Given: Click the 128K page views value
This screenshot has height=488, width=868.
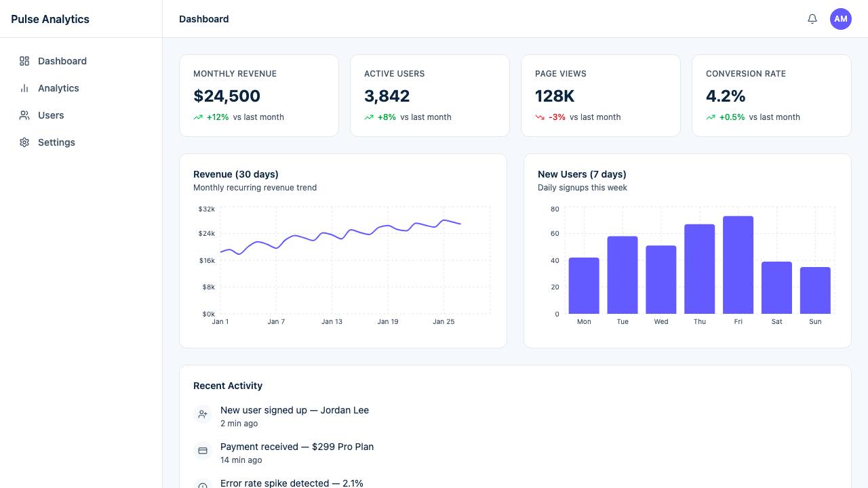Looking at the screenshot, I should tap(555, 96).
